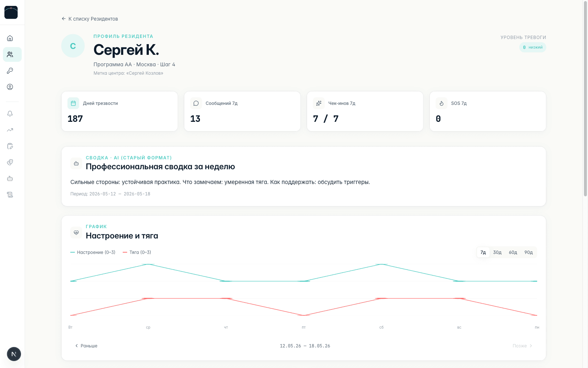
Task: Click the низкий alert level badge
Action: coord(533,47)
